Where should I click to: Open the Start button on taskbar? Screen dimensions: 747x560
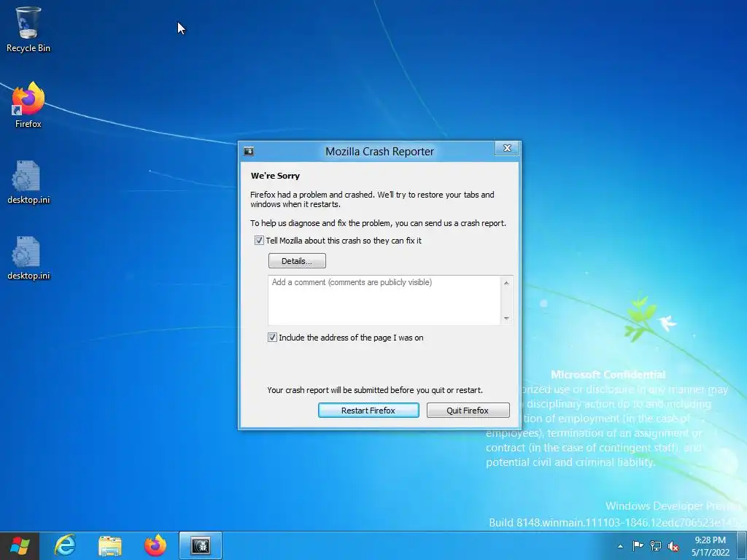pyautogui.click(x=20, y=545)
